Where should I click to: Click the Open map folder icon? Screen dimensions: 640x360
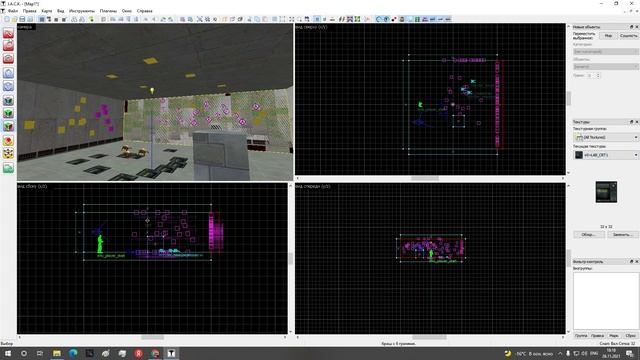pyautogui.click(x=15, y=19)
